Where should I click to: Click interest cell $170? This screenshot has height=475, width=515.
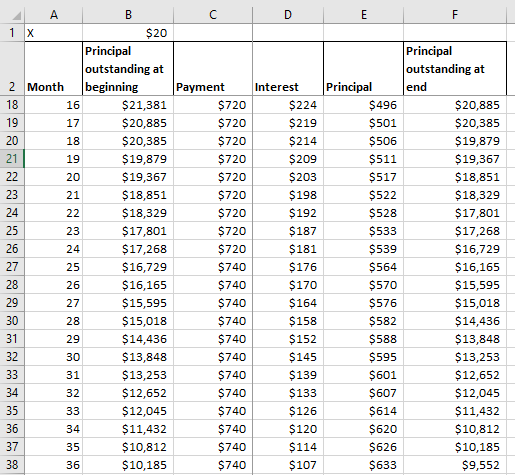[288, 285]
